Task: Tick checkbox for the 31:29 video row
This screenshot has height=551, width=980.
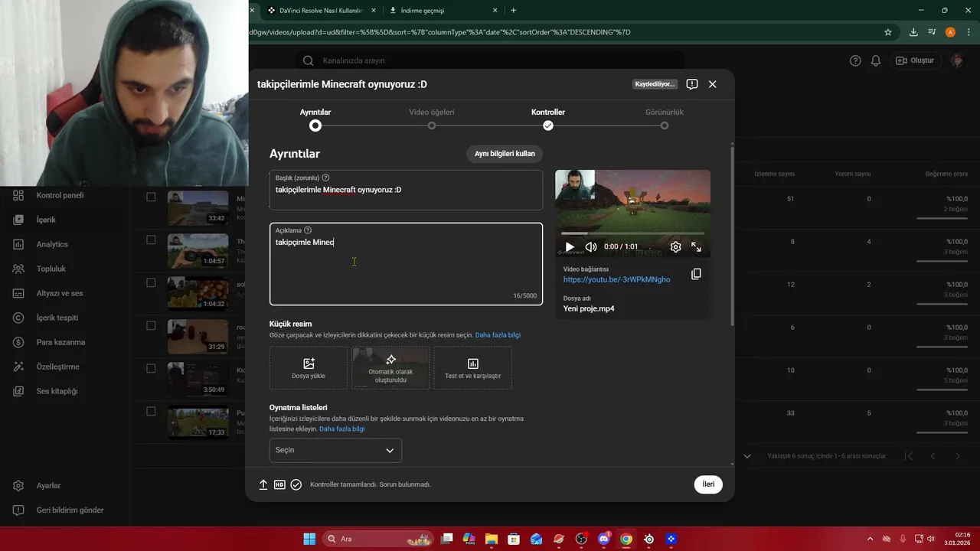Action: coord(151,325)
